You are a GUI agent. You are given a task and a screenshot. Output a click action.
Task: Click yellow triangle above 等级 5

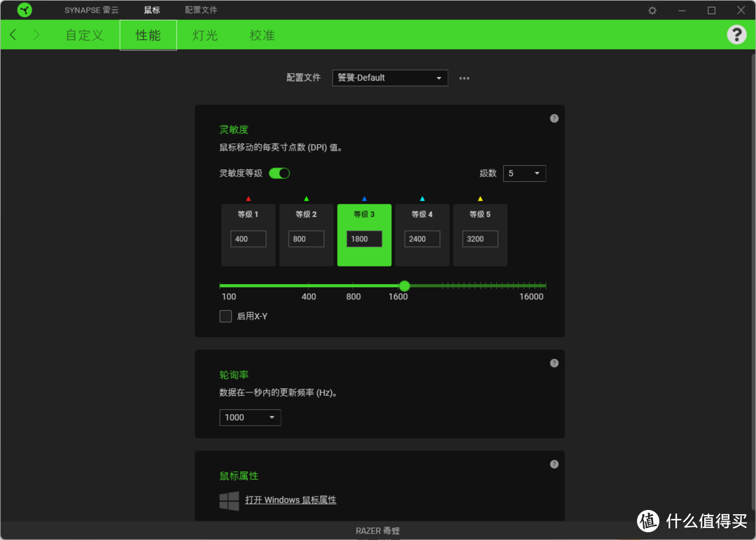click(x=479, y=199)
